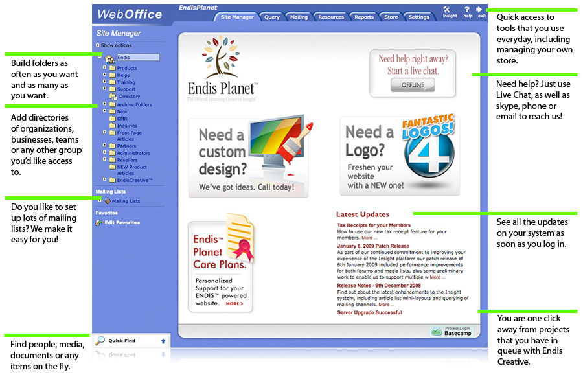Open Edit Favorites
Viewport: 583px width, 392px height.
coord(122,222)
